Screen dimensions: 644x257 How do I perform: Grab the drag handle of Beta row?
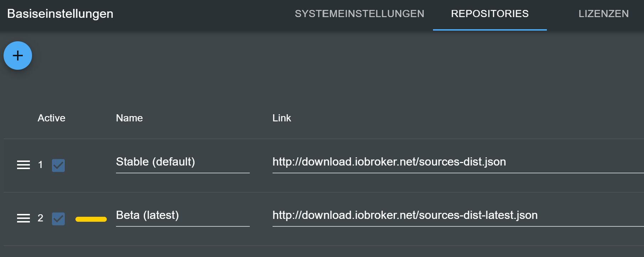click(23, 218)
